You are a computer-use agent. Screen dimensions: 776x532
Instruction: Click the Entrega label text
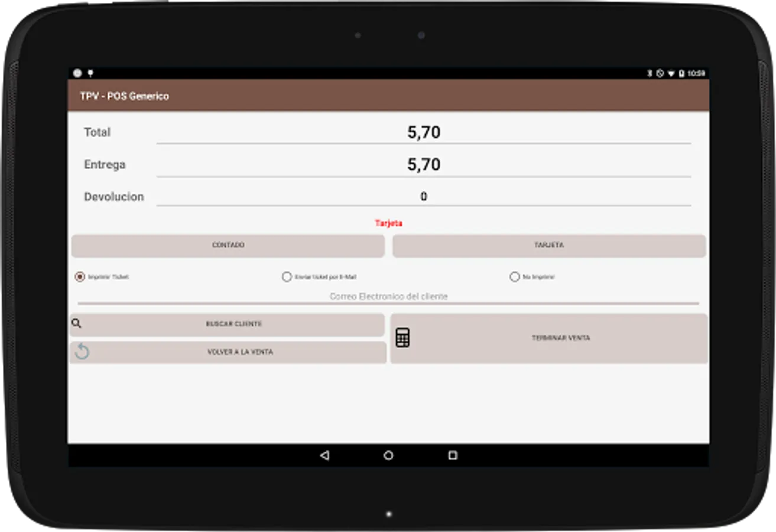click(x=105, y=164)
